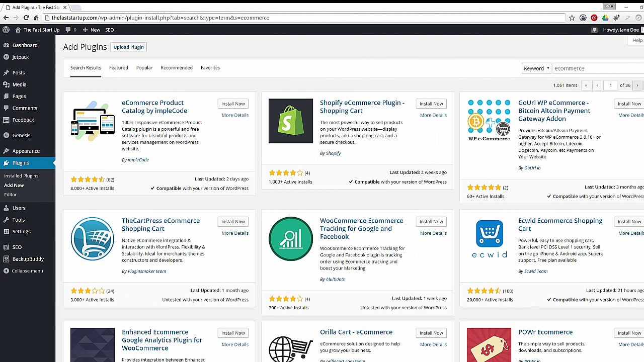Image resolution: width=644 pixels, height=362 pixels.
Task: Bookmark this page with the star icon
Action: [x=572, y=18]
